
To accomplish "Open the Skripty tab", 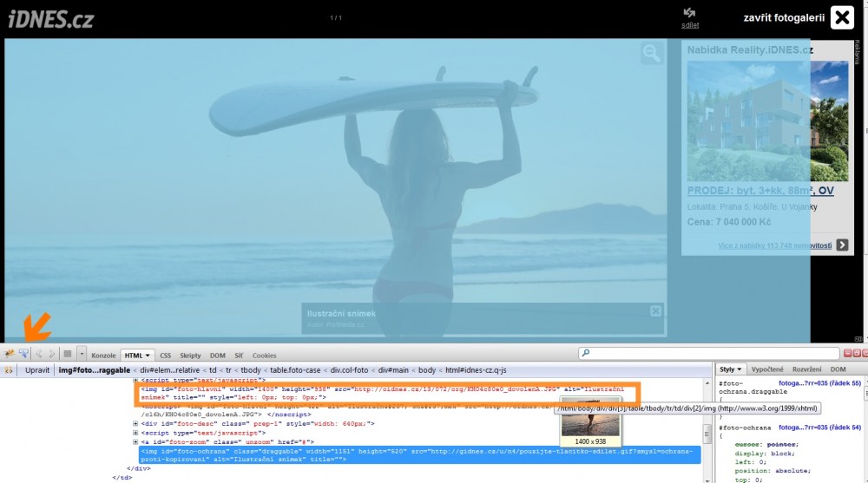I will pyautogui.click(x=190, y=356).
